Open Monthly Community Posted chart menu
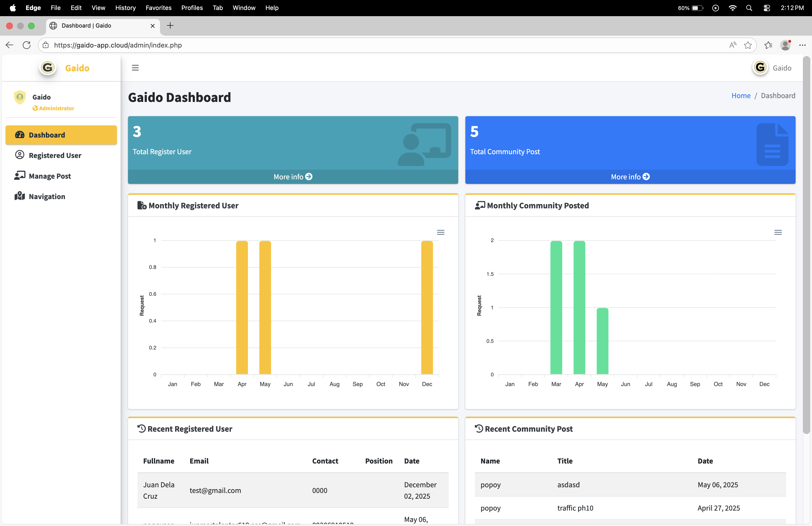 (x=778, y=232)
